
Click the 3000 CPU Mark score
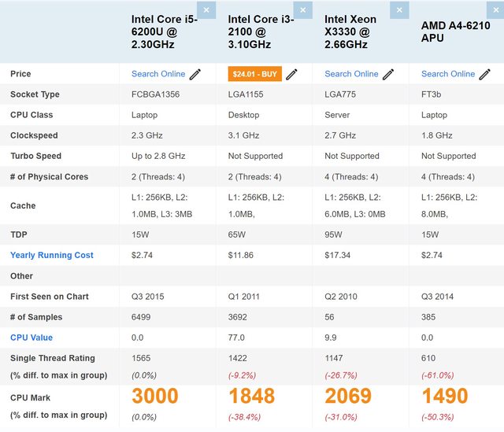pos(155,396)
